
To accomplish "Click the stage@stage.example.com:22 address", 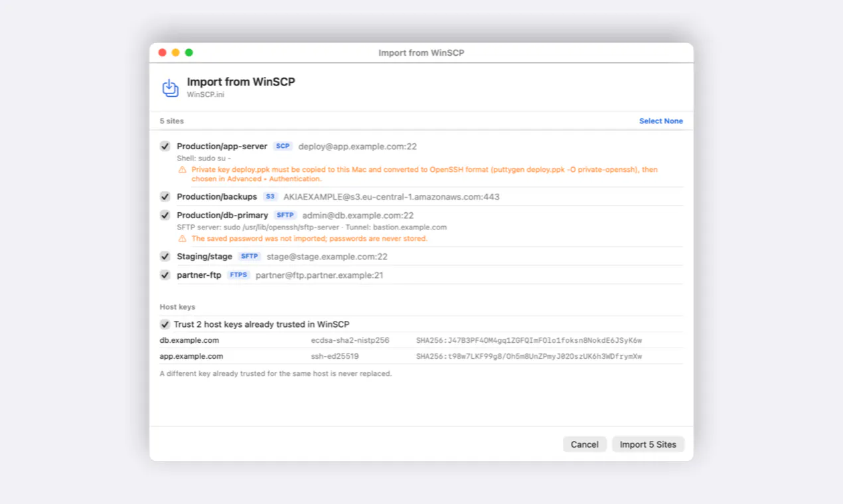I will (x=327, y=257).
